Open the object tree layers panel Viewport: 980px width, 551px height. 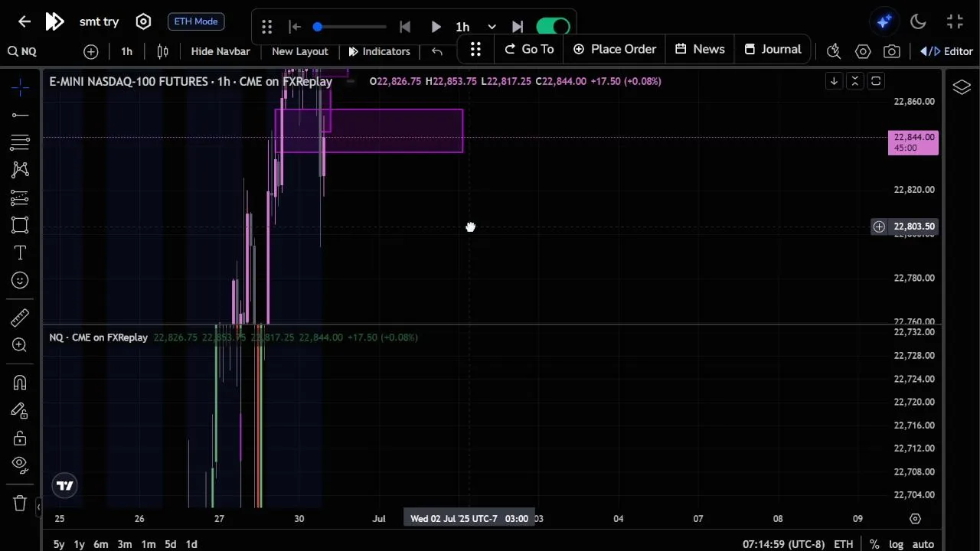tap(962, 87)
